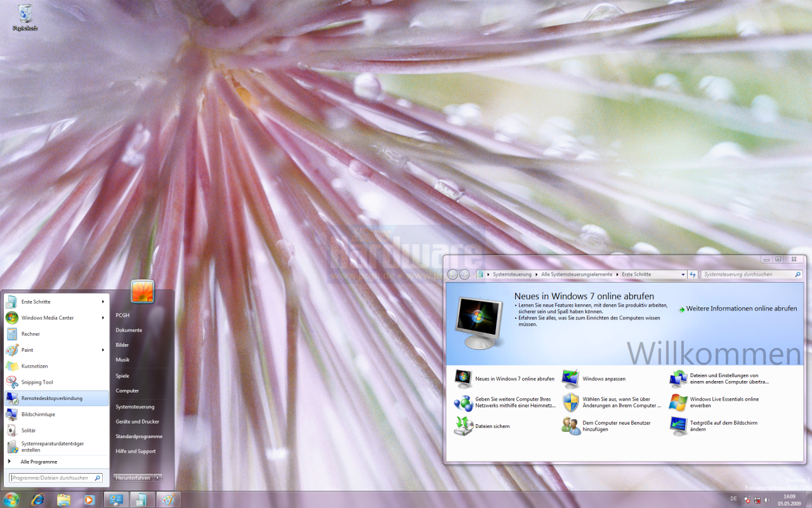The image size is (812, 508).
Task: Open Remotedesktopverbindung
Action: [56, 398]
